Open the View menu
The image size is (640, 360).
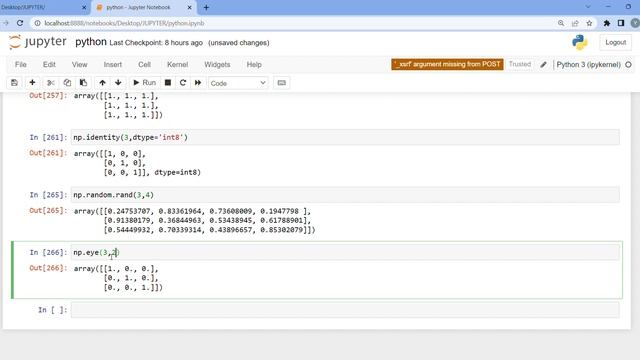pos(80,64)
